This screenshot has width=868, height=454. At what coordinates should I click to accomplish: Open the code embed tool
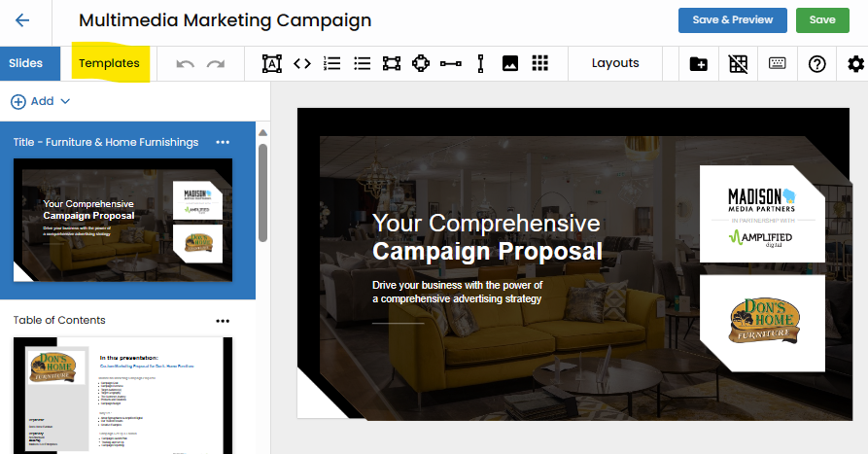point(302,64)
